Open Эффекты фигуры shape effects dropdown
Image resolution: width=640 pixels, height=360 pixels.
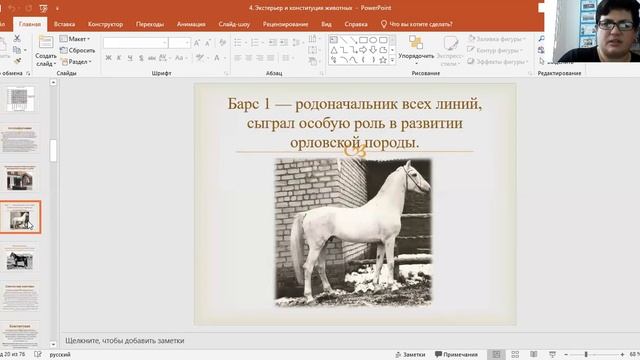coord(498,62)
